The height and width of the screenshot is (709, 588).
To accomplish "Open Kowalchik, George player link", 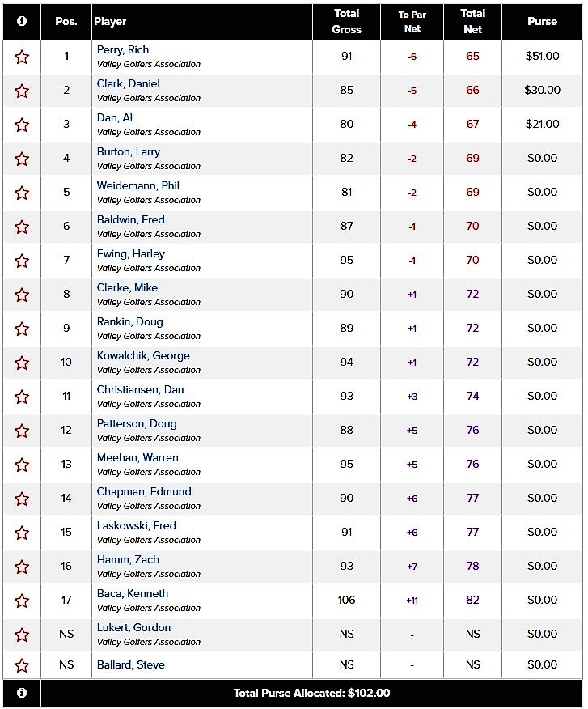I will (x=143, y=355).
